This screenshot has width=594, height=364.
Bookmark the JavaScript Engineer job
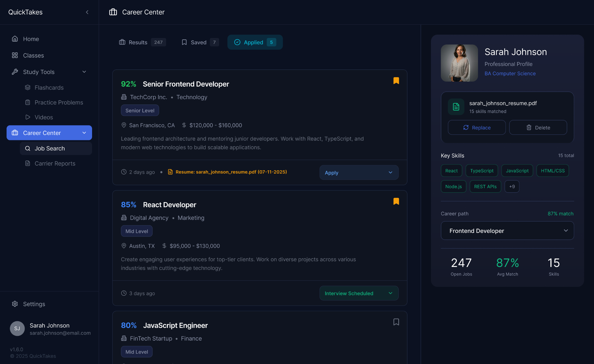pyautogui.click(x=396, y=322)
